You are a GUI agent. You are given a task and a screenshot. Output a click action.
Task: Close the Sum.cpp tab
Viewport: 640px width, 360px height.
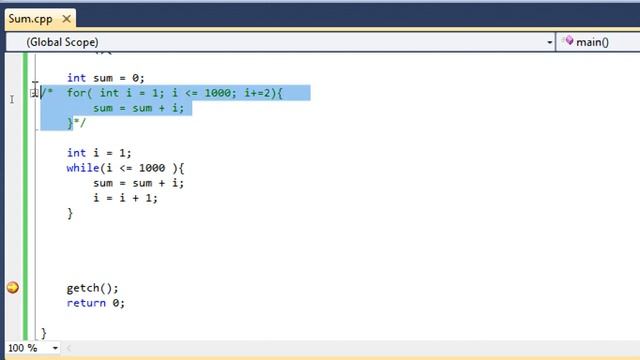pos(67,19)
